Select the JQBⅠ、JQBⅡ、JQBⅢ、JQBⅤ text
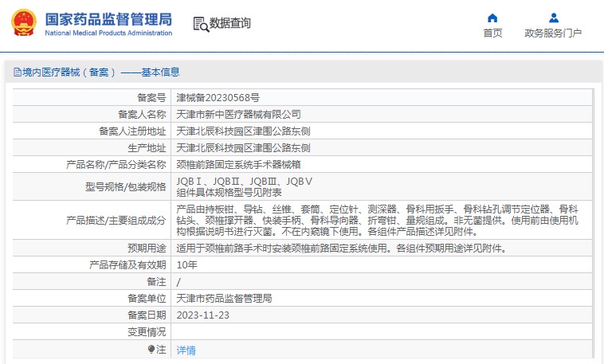This screenshot has width=604, height=364. tap(244, 182)
